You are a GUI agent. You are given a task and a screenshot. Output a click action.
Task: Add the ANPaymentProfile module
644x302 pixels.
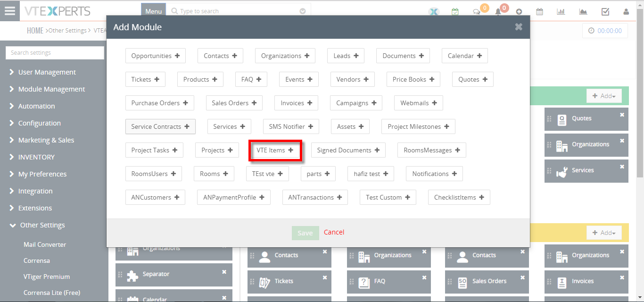pos(234,197)
